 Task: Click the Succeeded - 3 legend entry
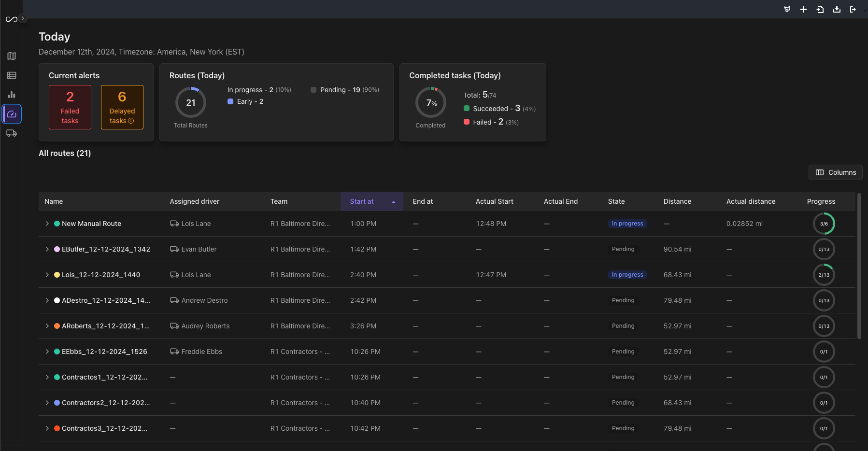click(499, 109)
